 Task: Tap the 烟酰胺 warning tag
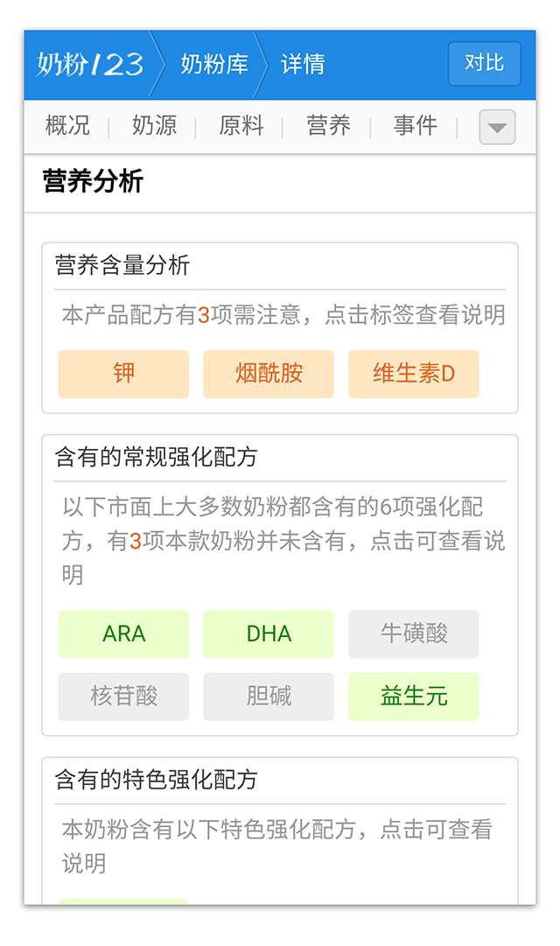[x=269, y=374]
